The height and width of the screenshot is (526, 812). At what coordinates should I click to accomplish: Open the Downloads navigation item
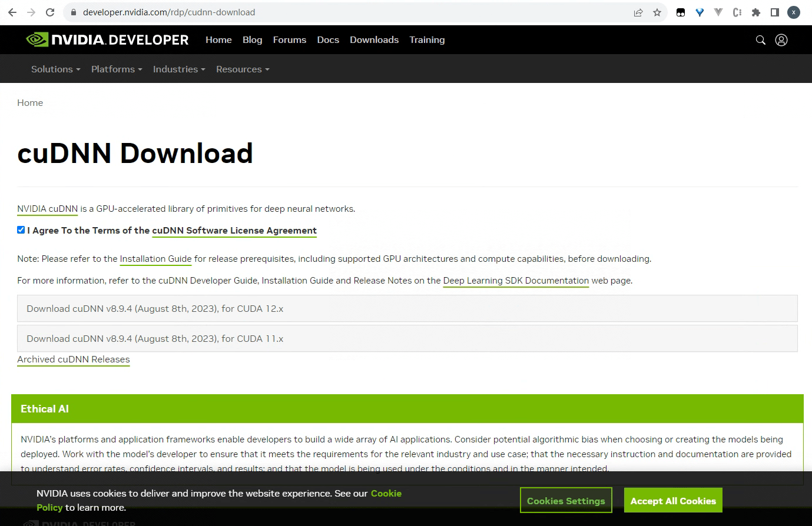point(374,40)
